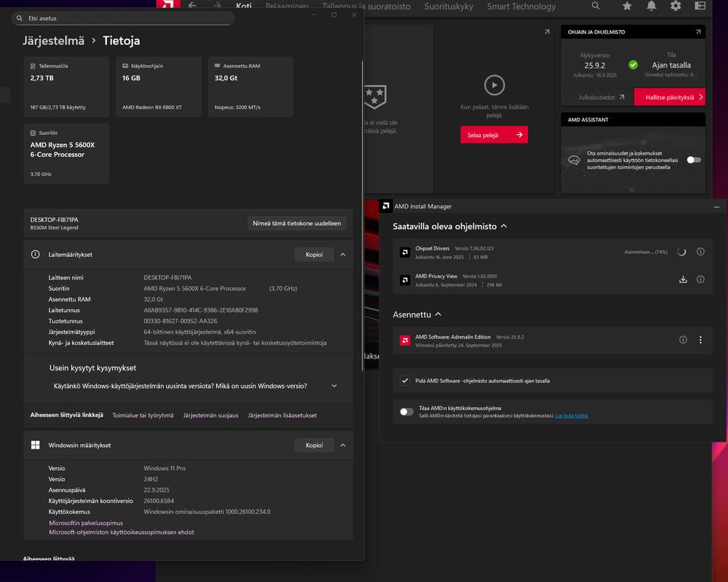Click the play circle icon in games card
This screenshot has width=728, height=582.
[x=494, y=86]
